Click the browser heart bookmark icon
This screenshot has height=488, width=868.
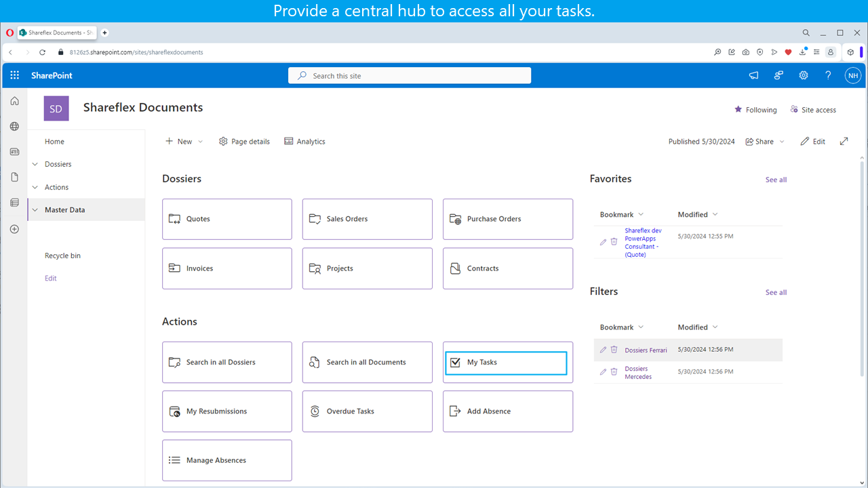(x=788, y=52)
